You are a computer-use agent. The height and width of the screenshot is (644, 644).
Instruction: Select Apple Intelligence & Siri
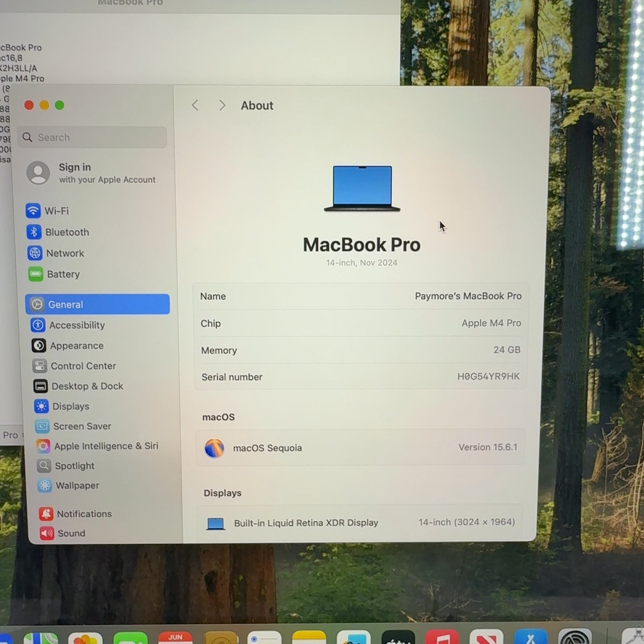(97, 446)
